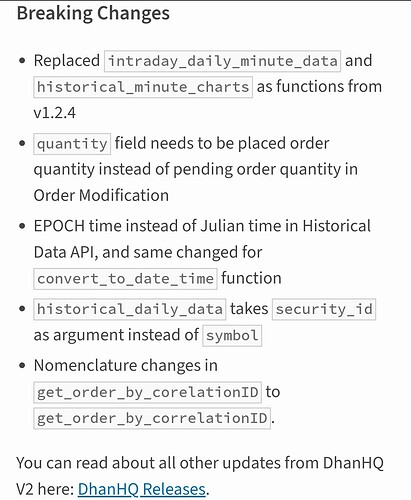Click the historical_minute_charts code snippet
Viewport: 411px width, 500px height.
tap(143, 87)
